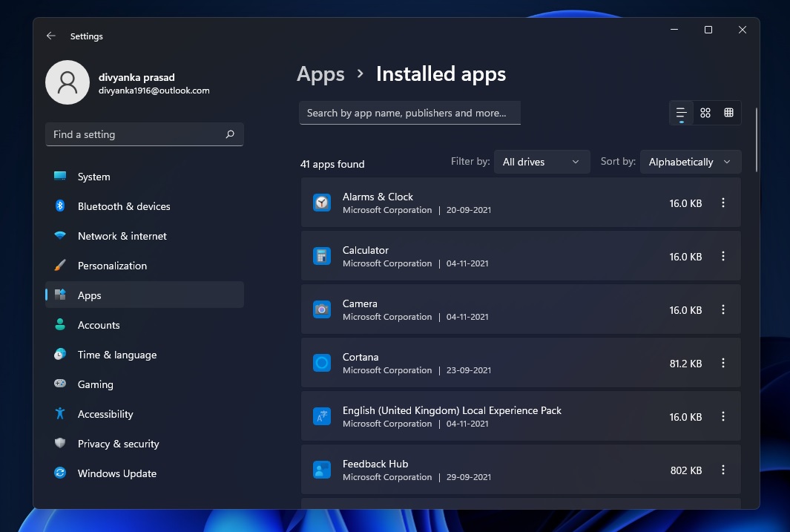Open the user profile avatar picture
The height and width of the screenshot is (532, 790).
pos(68,82)
